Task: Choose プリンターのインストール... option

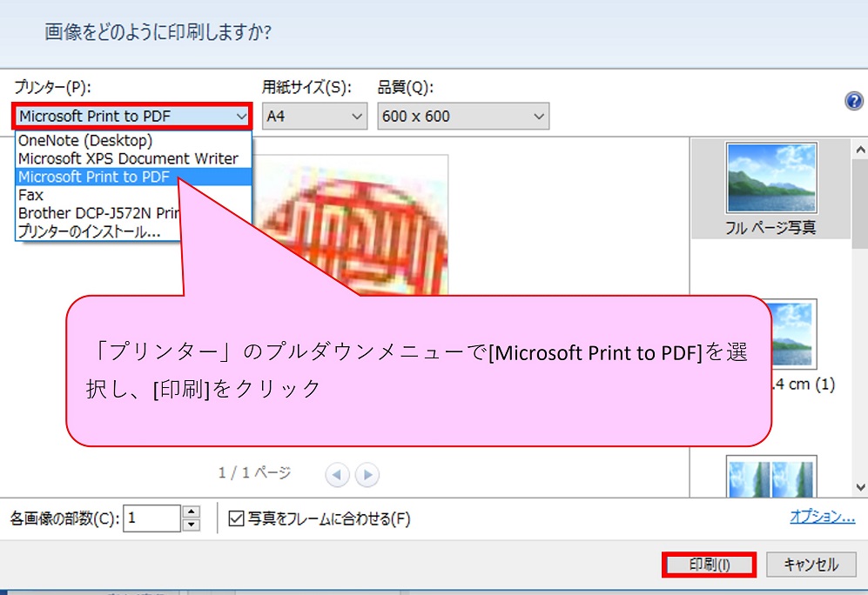Action: click(89, 232)
